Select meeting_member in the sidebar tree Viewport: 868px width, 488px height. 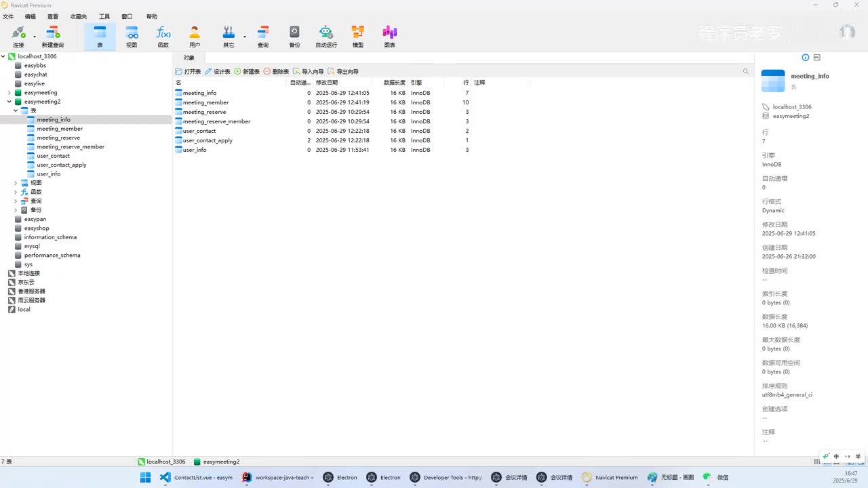point(60,129)
